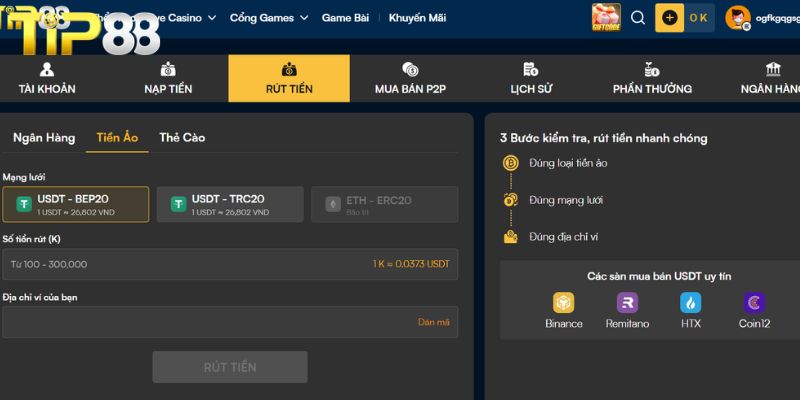Image resolution: width=800 pixels, height=400 pixels.
Task: Click the Mua Bán P2P coins icon
Action: [410, 69]
